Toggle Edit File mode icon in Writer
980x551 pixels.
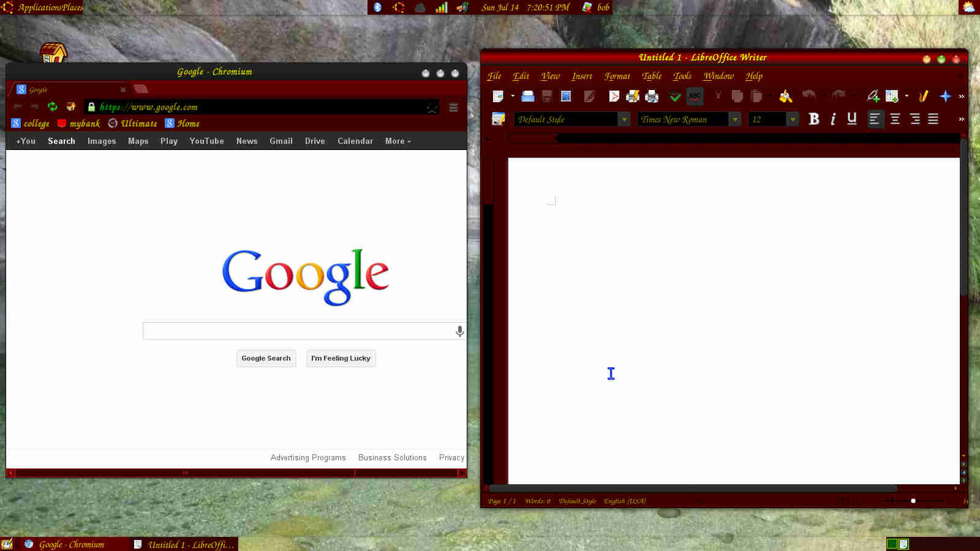pos(589,96)
